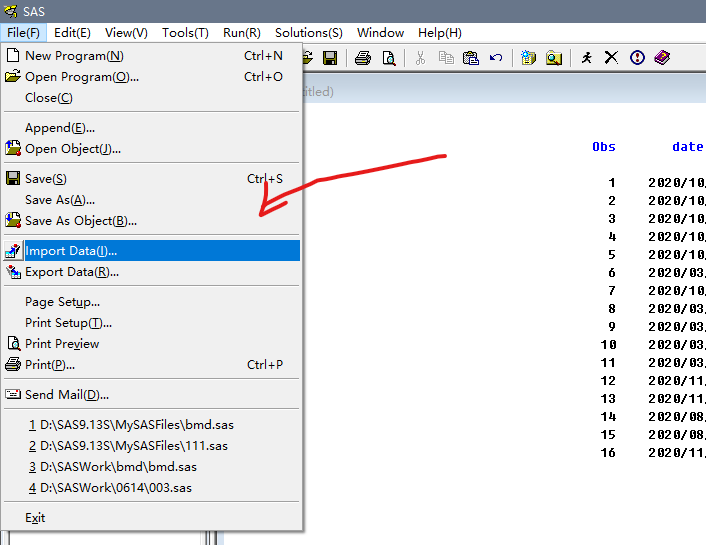Click the Print toolbar icon

363,58
